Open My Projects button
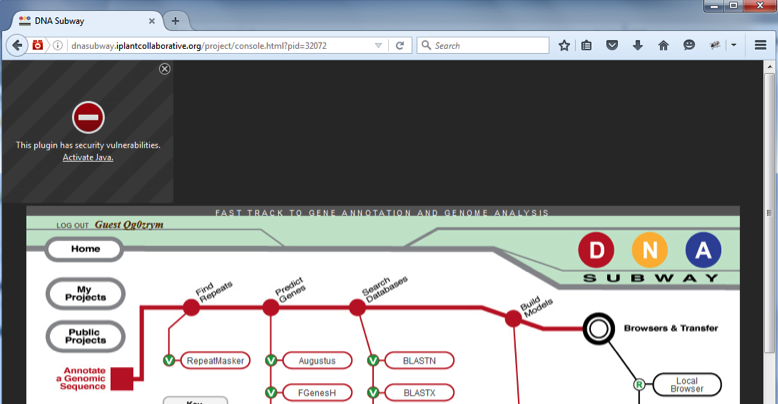This screenshot has width=778, height=404. point(85,293)
